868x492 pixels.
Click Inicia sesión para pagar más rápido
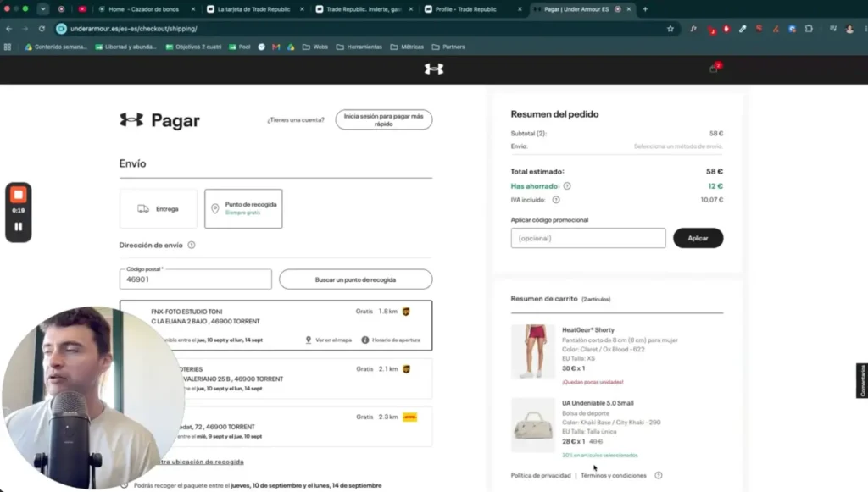[x=384, y=120]
